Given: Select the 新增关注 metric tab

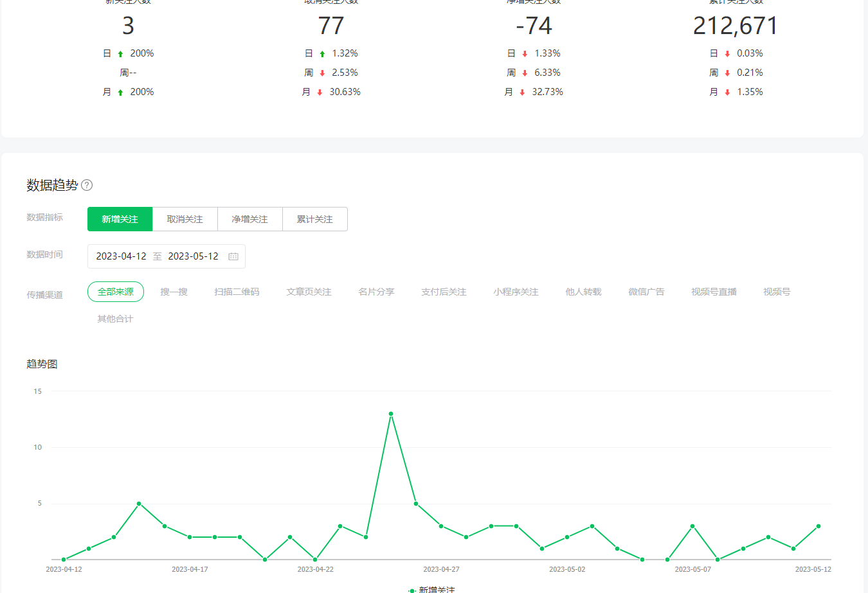Looking at the screenshot, I should (x=120, y=219).
